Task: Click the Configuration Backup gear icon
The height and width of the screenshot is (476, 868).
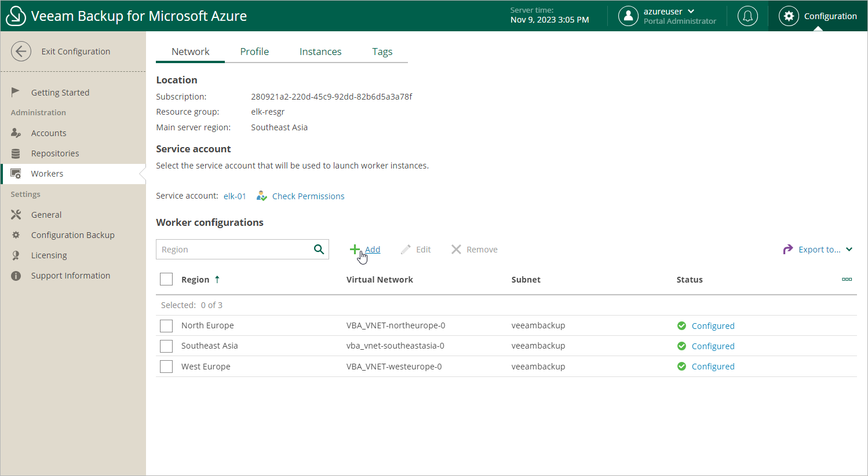Action: tap(16, 235)
